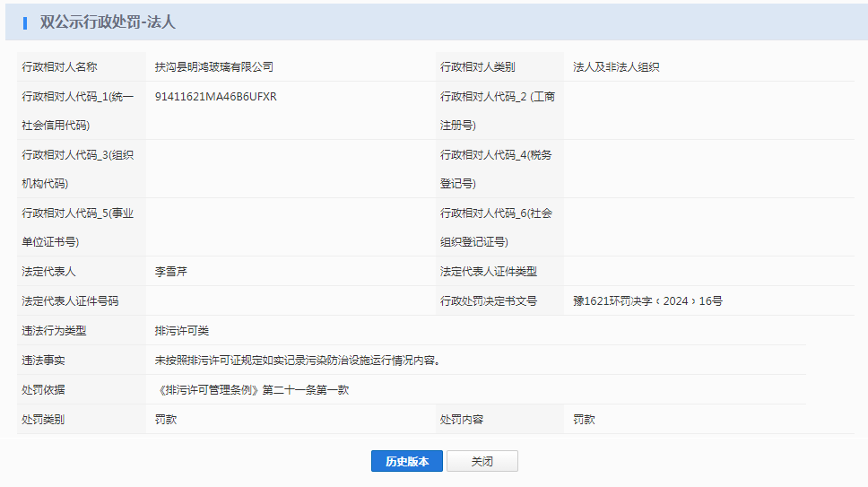Click the label 法定代表人证件号码
The width and height of the screenshot is (868, 487).
click(x=70, y=301)
